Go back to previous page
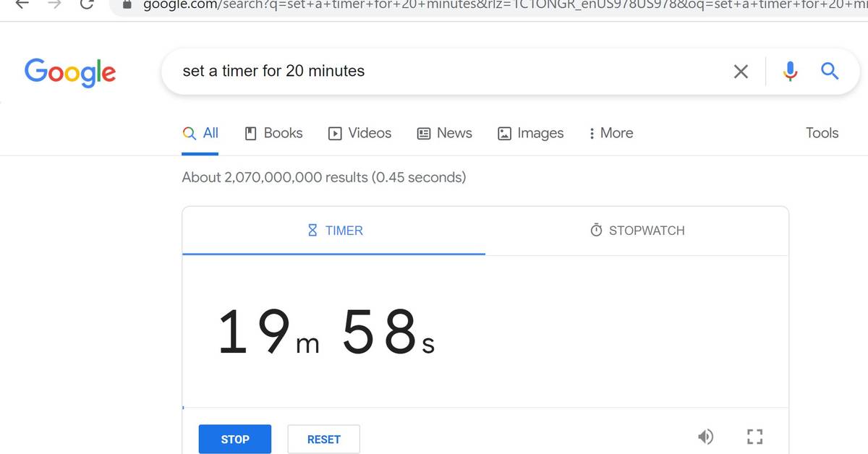The image size is (868, 454). pos(22,4)
